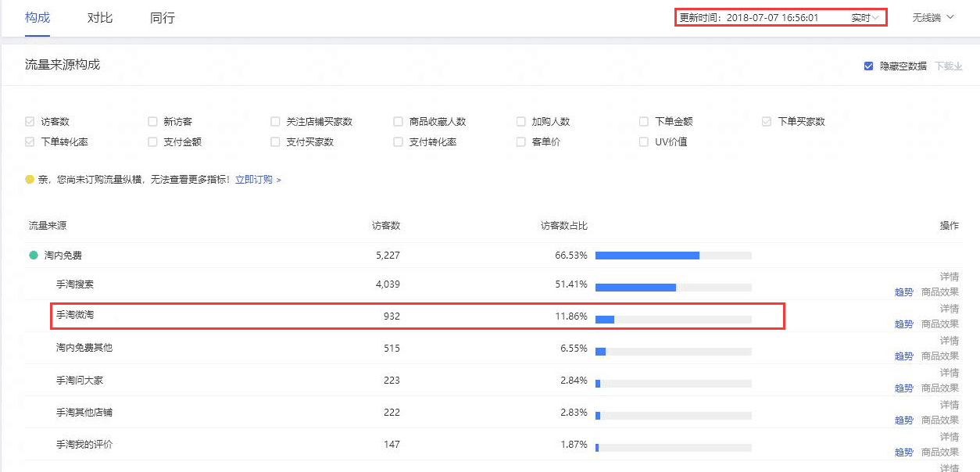The height and width of the screenshot is (472, 980).
Task: Toggle the 下单买家数 checkbox
Action: (767, 122)
